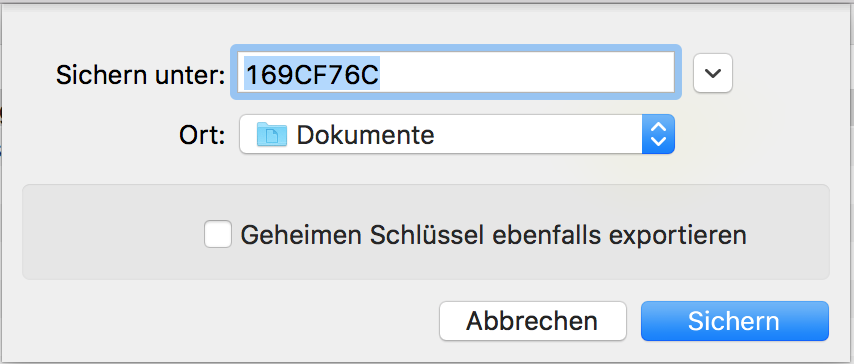Enable Geheimen Schlüssel ebenfalls exportieren checkbox
Viewport: 854px width, 364px height.
[218, 234]
